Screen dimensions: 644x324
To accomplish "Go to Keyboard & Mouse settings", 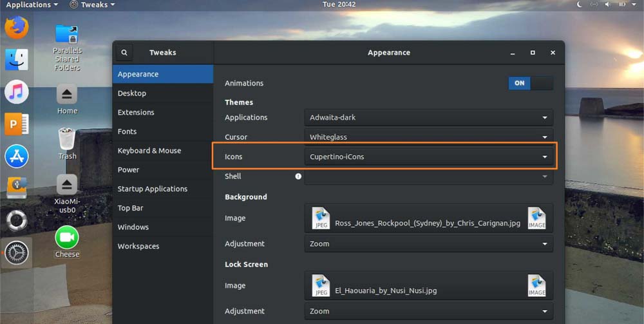I will pos(149,151).
